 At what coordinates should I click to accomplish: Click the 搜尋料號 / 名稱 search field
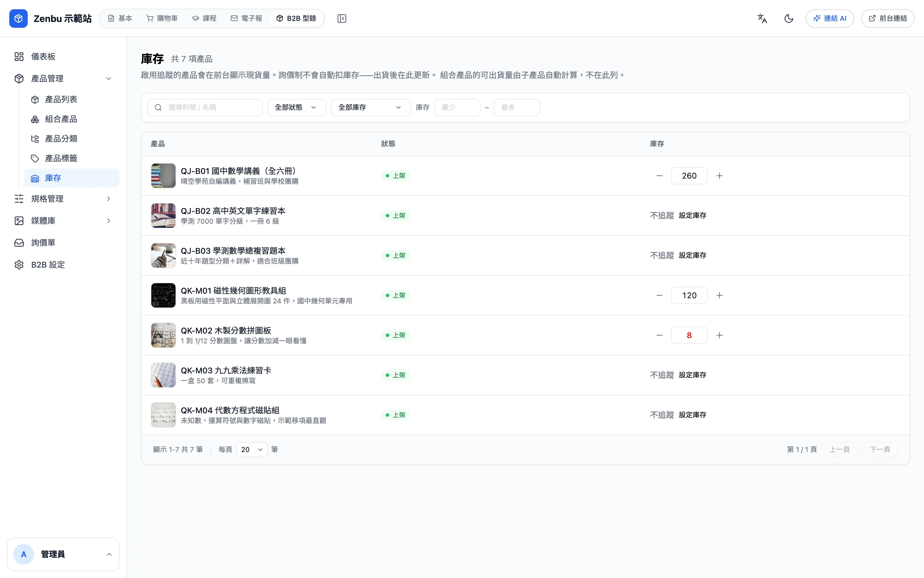pos(205,108)
